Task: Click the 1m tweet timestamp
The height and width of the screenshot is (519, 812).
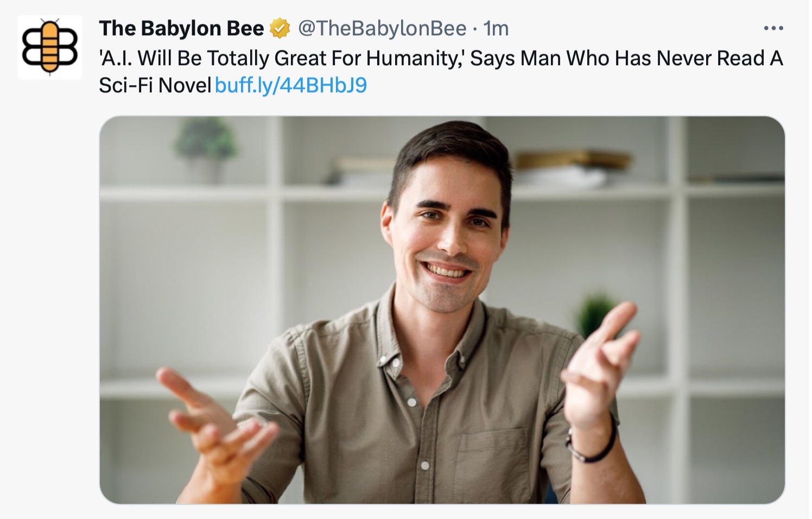Action: [496, 28]
